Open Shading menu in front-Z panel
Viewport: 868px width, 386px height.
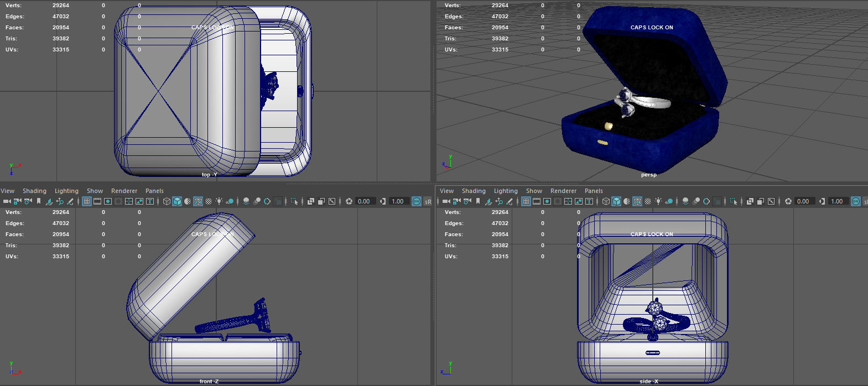pyautogui.click(x=34, y=191)
